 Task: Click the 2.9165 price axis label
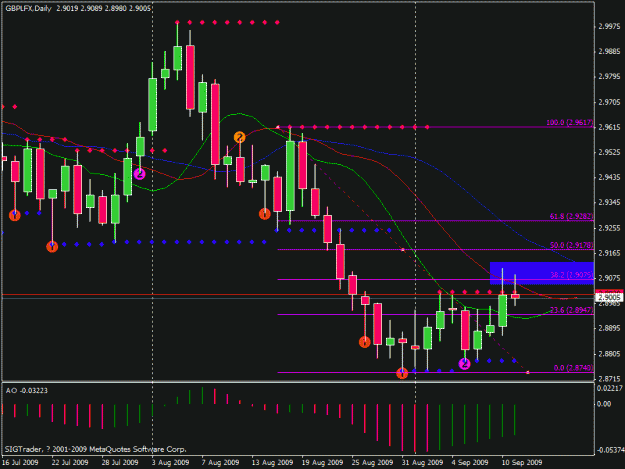tap(609, 253)
